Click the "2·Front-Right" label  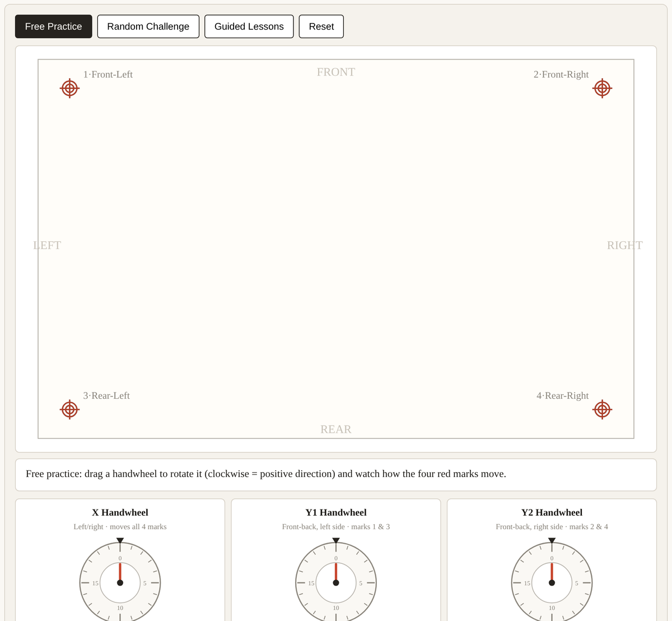click(x=561, y=74)
